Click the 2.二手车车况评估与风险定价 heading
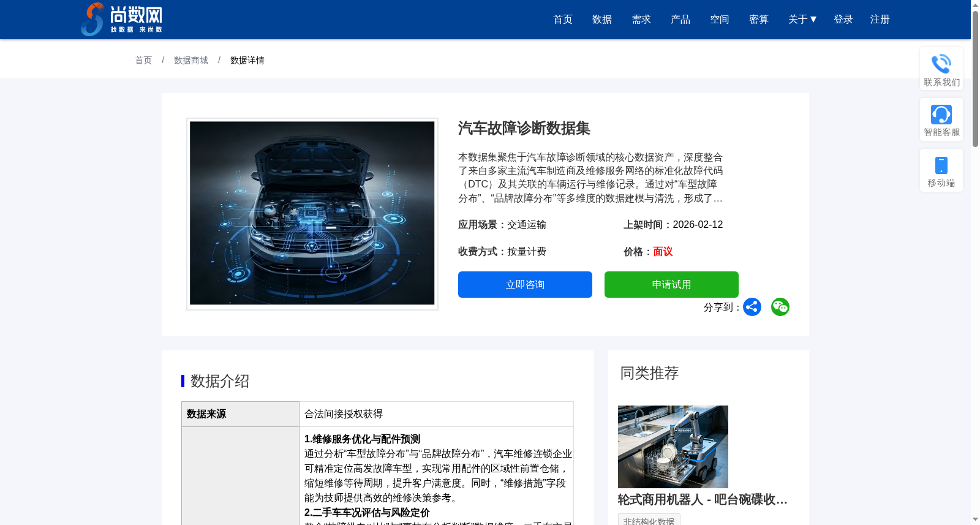 coord(367,513)
